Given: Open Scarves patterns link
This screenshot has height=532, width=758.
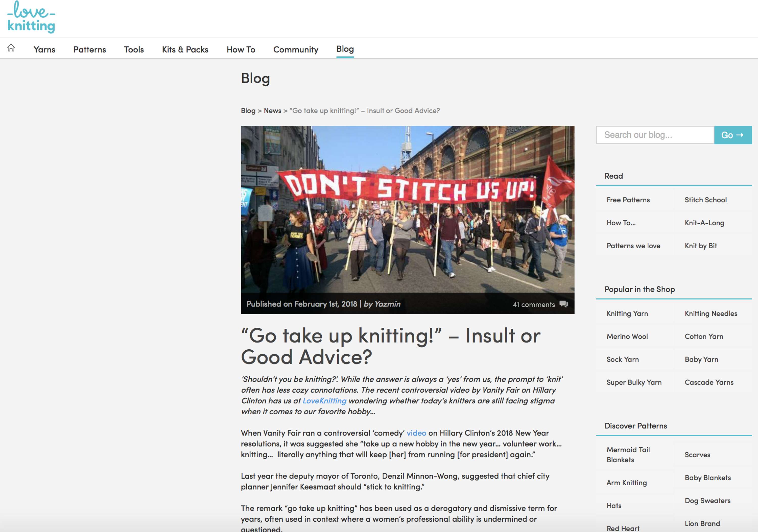Looking at the screenshot, I should tap(697, 455).
